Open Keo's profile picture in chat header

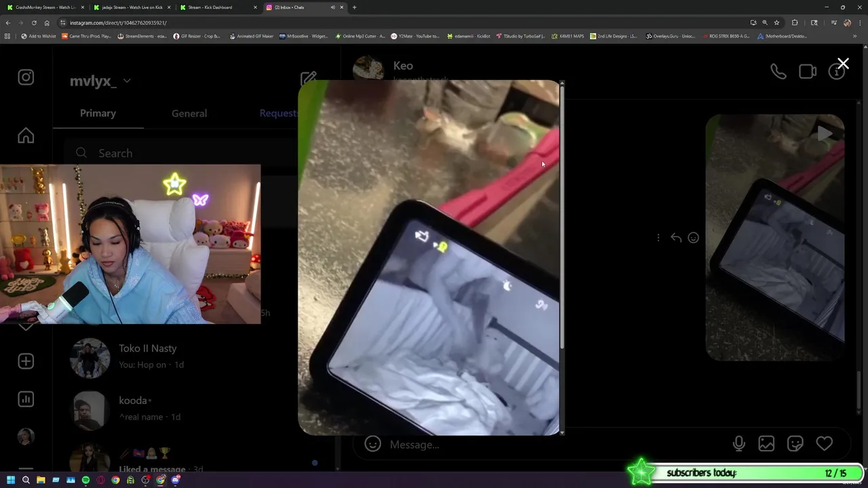click(368, 68)
